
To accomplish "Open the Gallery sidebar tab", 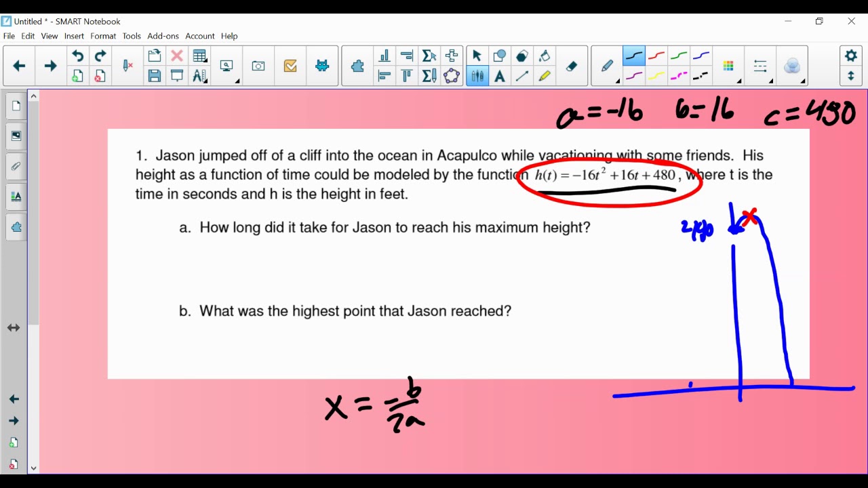I will coord(16,136).
